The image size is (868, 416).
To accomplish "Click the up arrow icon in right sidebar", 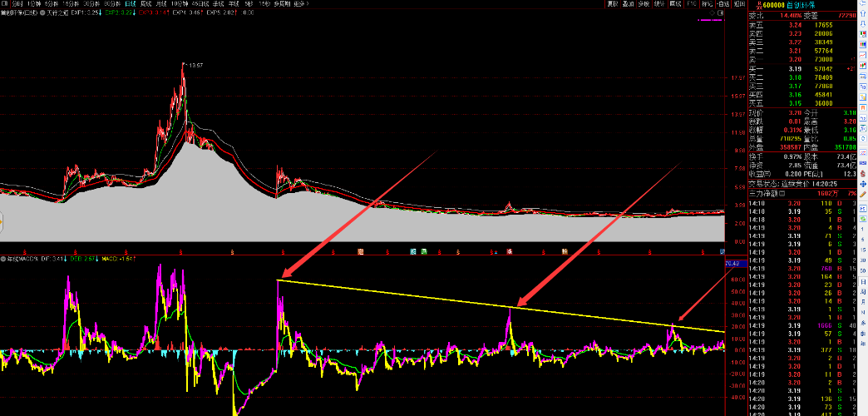I will (863, 13).
